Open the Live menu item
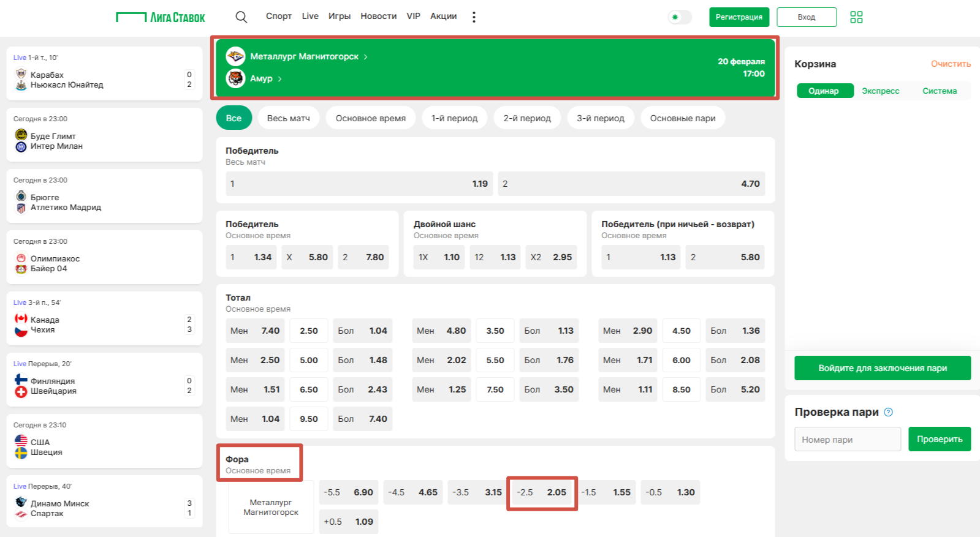This screenshot has height=537, width=980. [x=310, y=16]
